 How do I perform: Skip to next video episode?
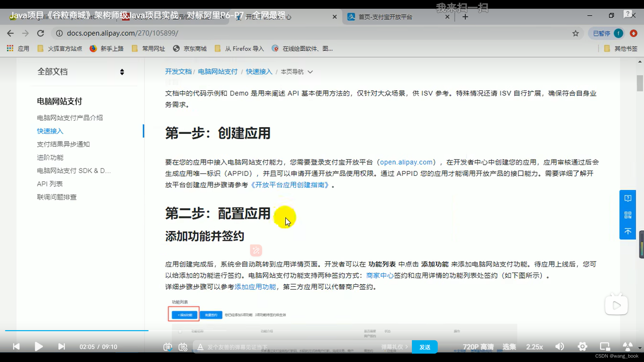[x=61, y=347]
